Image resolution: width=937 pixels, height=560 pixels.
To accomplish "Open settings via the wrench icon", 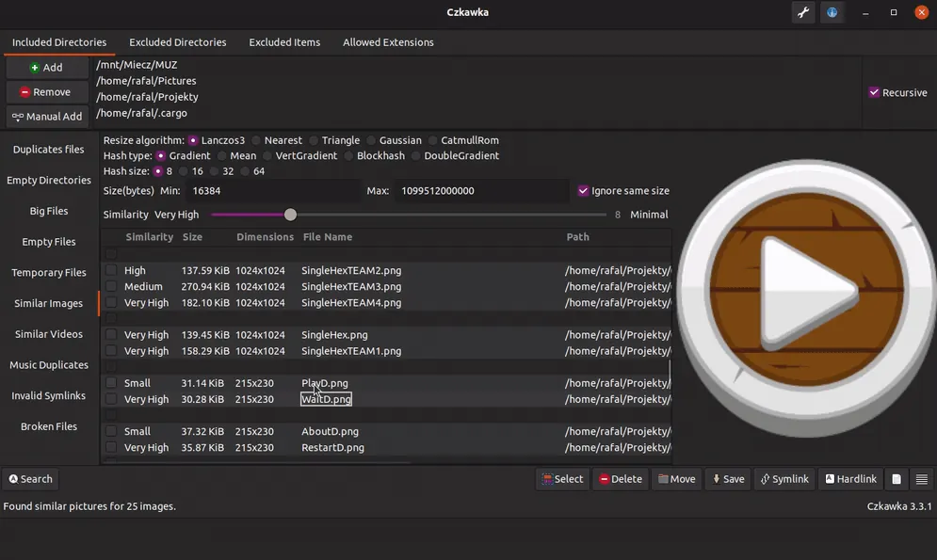I will tap(803, 12).
